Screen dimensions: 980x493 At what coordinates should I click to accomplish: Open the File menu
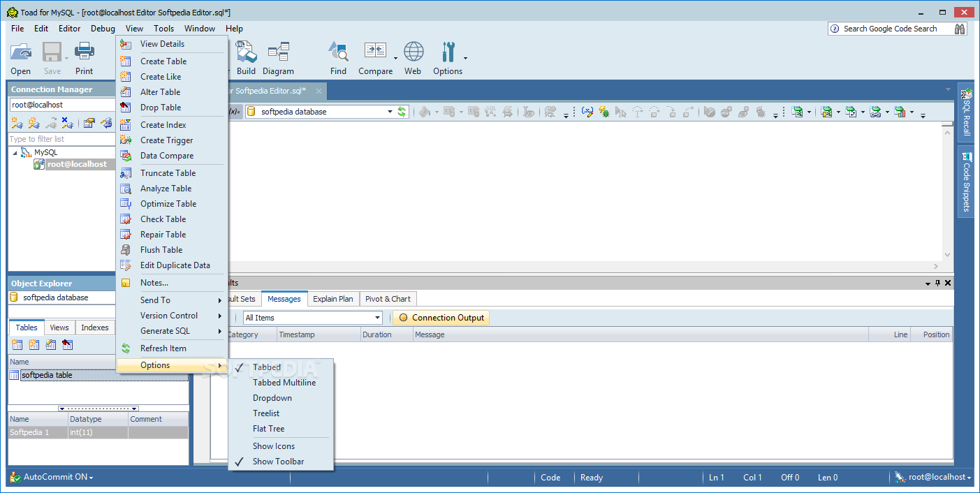(17, 29)
